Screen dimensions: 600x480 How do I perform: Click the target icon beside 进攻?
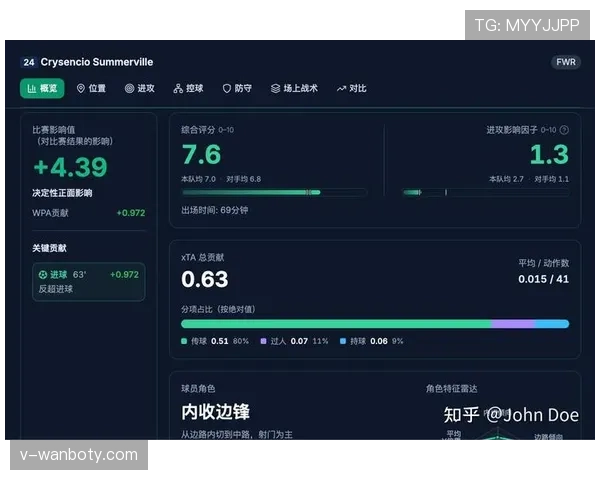point(129,88)
